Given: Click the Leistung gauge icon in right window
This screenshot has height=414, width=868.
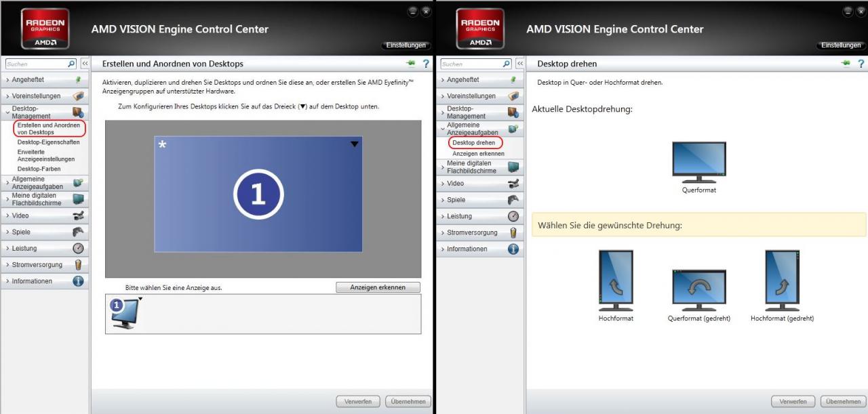Looking at the screenshot, I should tap(513, 216).
